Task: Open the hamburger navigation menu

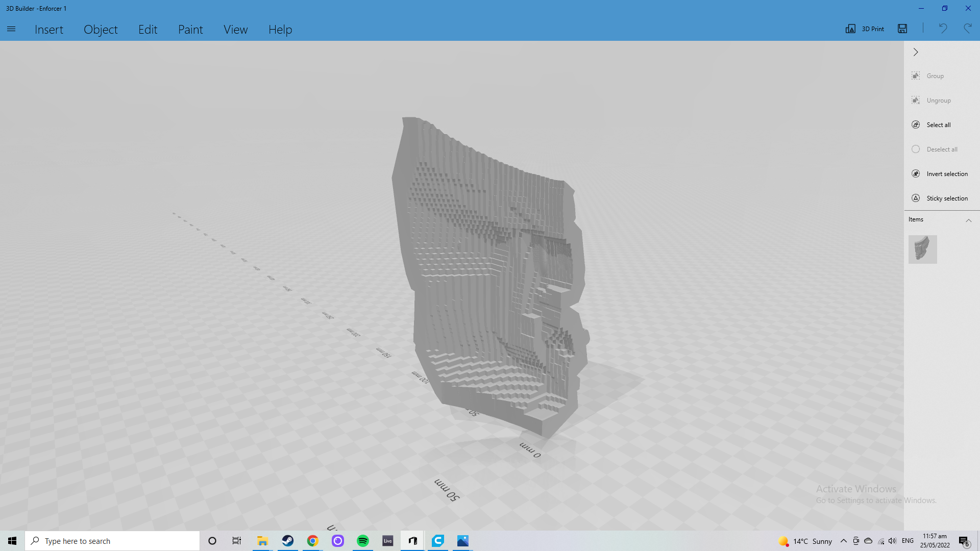Action: [11, 29]
